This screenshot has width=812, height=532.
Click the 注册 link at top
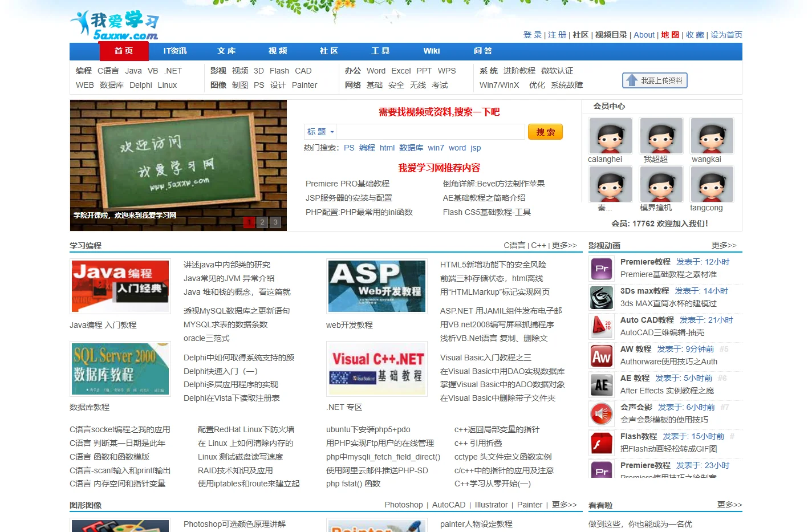coord(557,35)
